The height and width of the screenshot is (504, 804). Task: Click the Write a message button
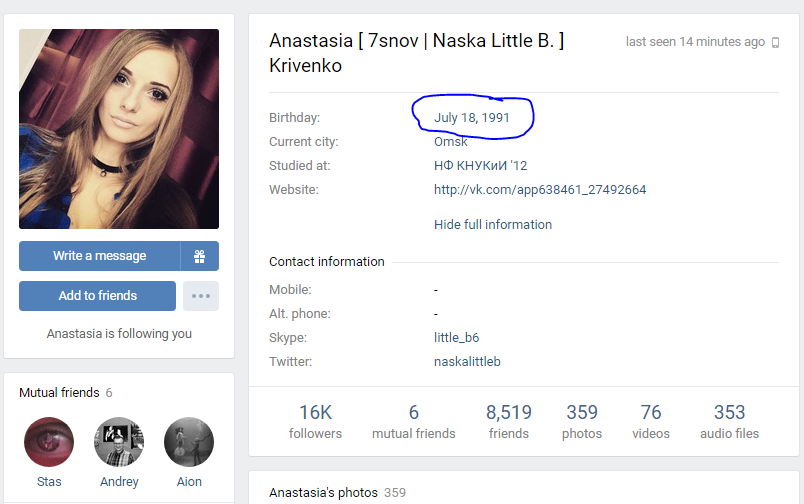tap(99, 256)
